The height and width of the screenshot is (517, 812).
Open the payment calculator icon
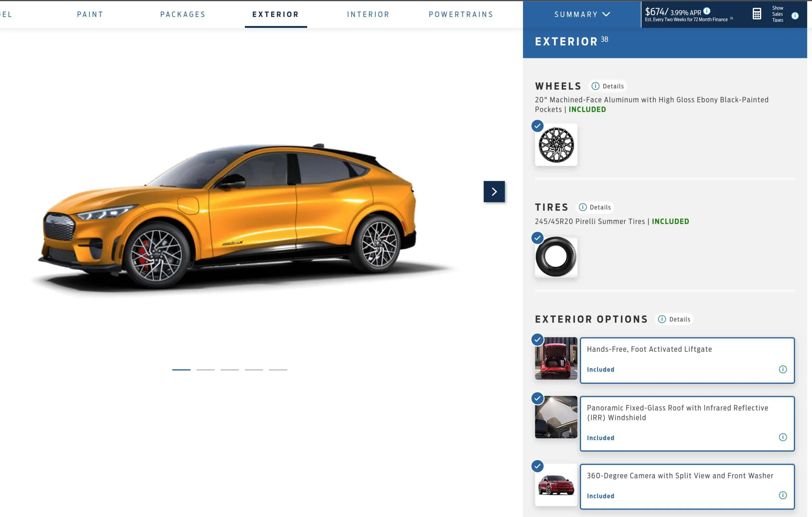point(757,14)
